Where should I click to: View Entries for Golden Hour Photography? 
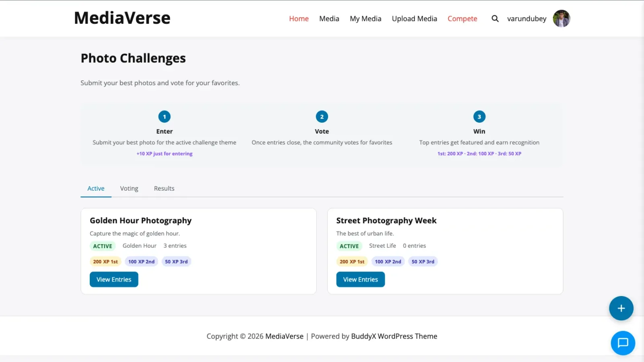[114, 280]
